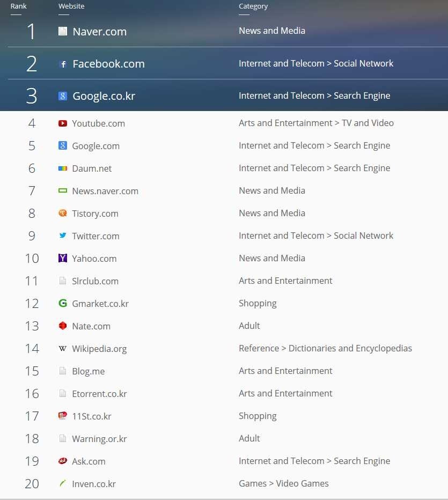
Task: Open the Ask.com link
Action: pos(89,461)
